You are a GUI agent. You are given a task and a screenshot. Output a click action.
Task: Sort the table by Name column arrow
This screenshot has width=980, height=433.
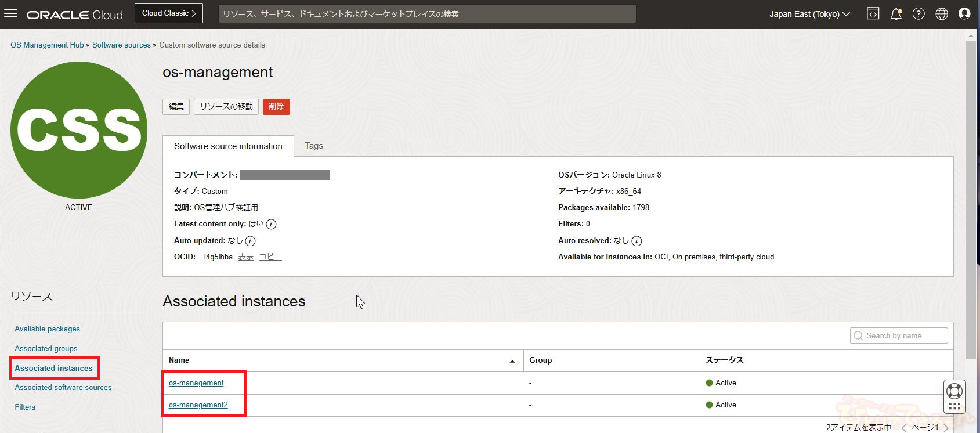512,361
